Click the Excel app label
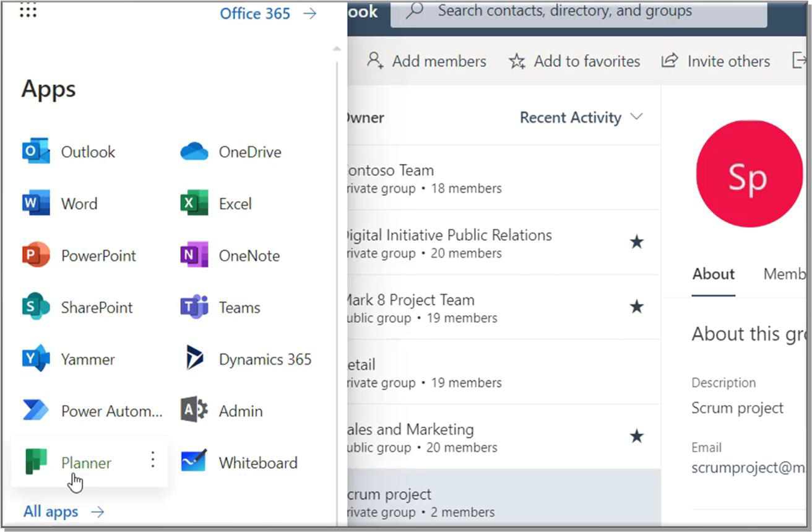This screenshot has width=812, height=532. (x=235, y=204)
